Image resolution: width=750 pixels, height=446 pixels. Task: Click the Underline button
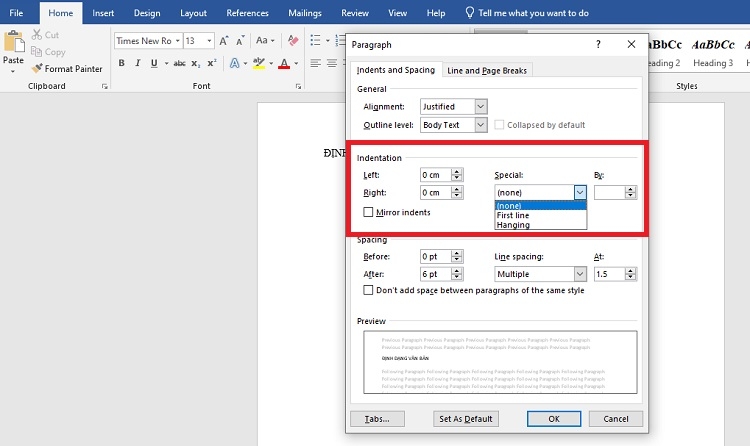(155, 63)
